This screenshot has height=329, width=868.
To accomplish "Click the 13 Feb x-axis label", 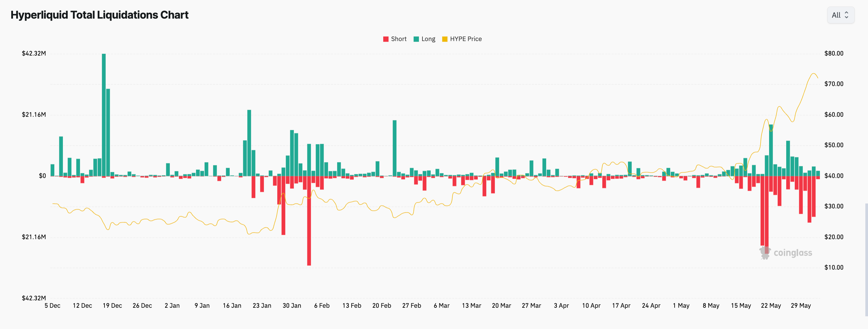I will [x=352, y=306].
